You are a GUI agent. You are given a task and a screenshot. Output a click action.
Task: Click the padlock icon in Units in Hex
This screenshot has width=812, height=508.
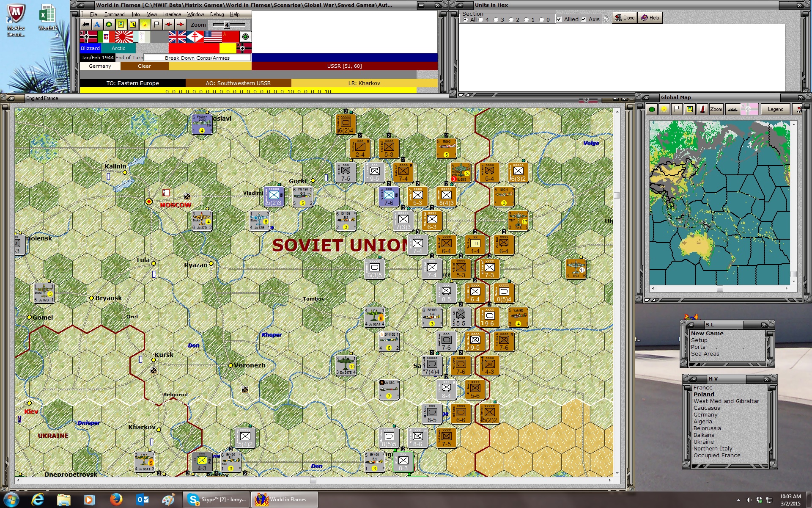click(606, 19)
